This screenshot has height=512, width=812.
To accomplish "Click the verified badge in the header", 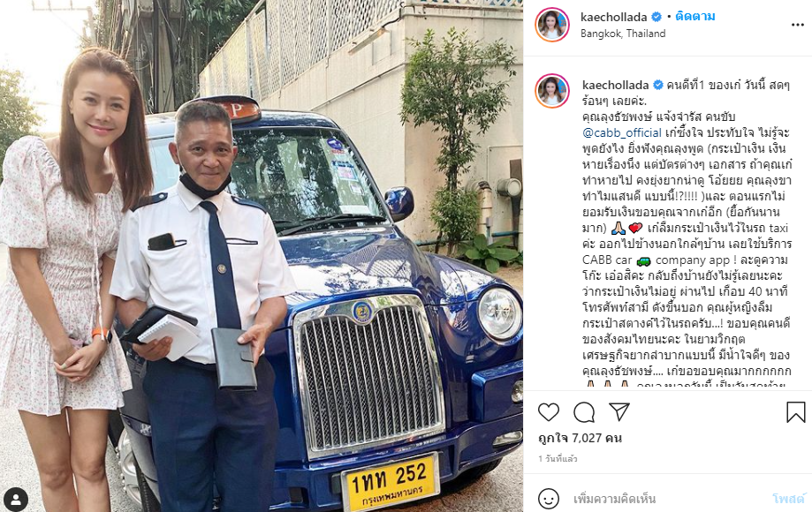I will pyautogui.click(x=656, y=17).
